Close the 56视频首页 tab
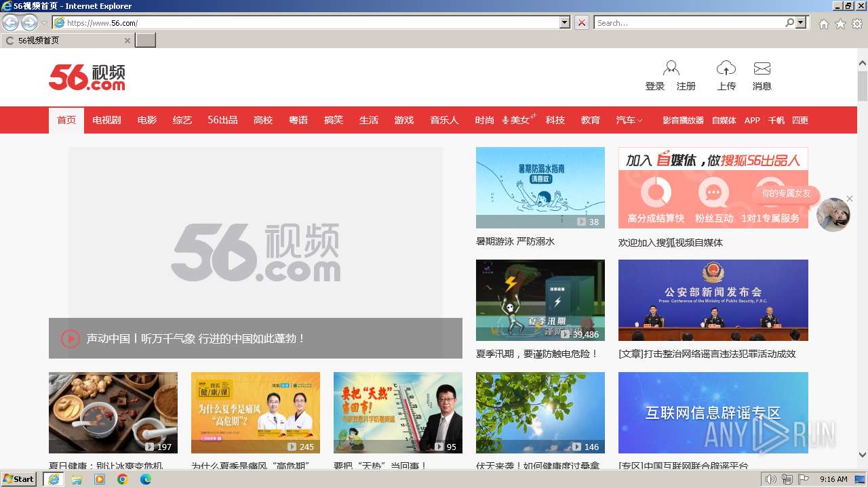This screenshot has width=868, height=488. click(127, 41)
